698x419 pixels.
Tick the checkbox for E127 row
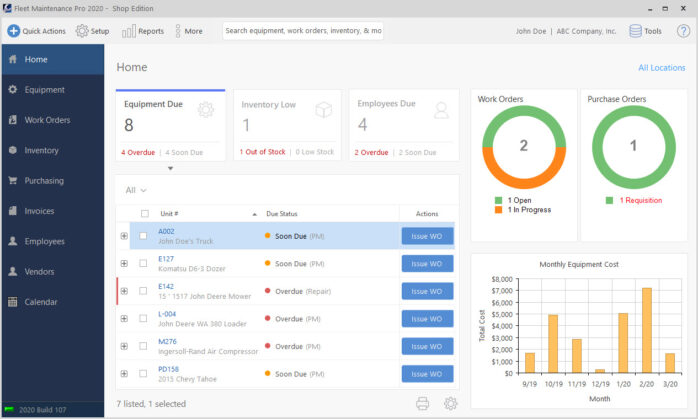coord(143,264)
